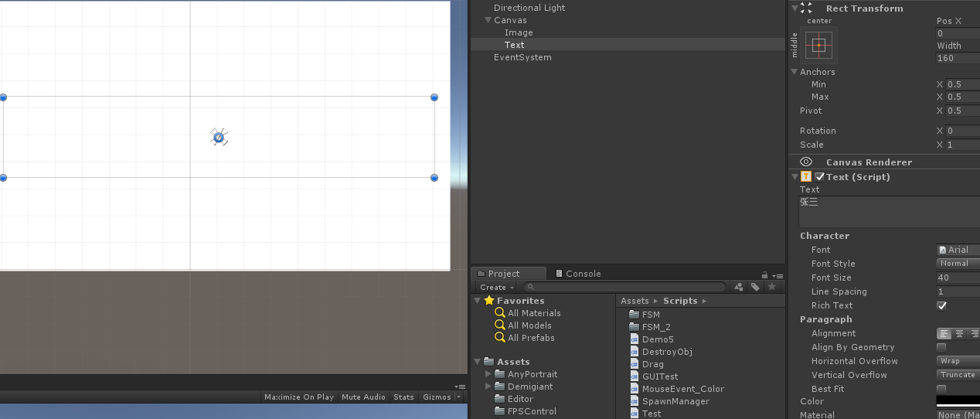
Task: Click Scripts in the breadcrumb path
Action: 680,301
